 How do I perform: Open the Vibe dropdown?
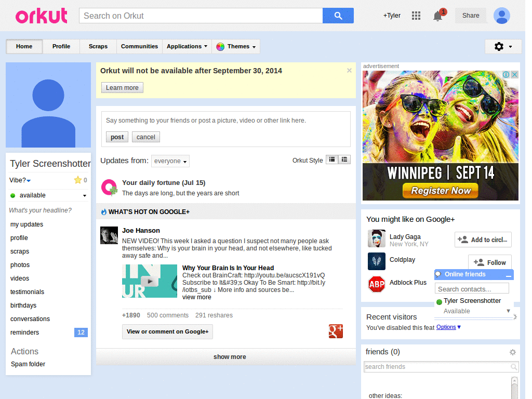click(x=20, y=180)
